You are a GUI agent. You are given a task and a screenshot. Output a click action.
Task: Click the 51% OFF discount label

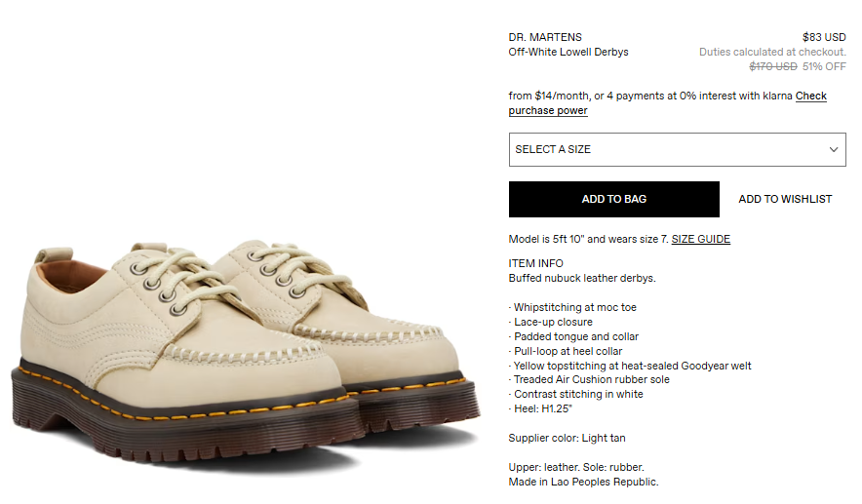click(x=824, y=66)
